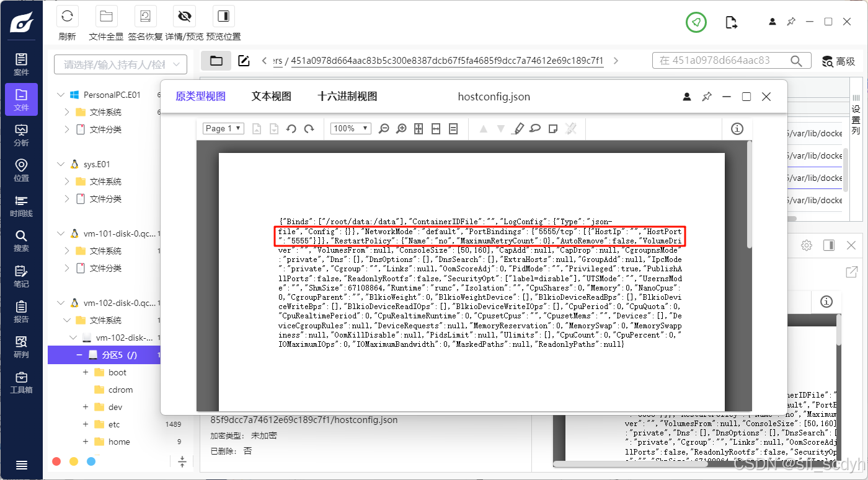Switch to the 十六进制视图 tab
The image size is (868, 480).
[x=347, y=97]
